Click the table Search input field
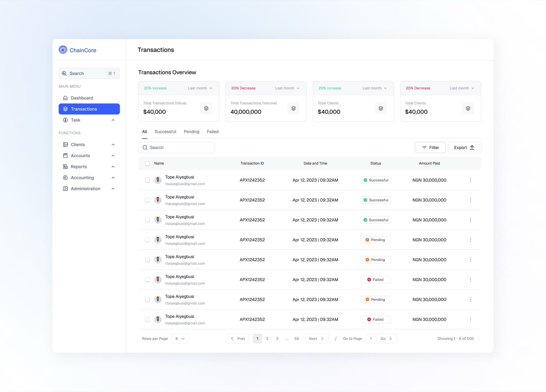 [176, 147]
